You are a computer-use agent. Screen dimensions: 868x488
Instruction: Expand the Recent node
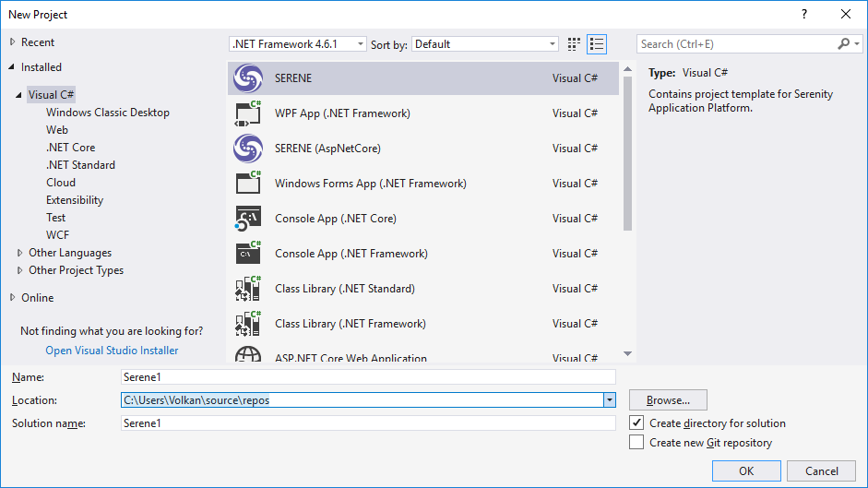[12, 42]
